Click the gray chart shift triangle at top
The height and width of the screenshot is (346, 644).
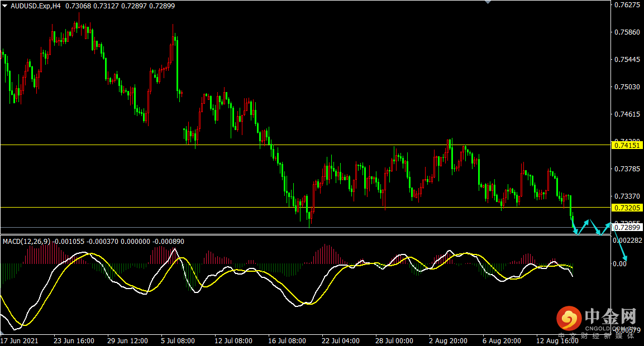coord(489,2)
